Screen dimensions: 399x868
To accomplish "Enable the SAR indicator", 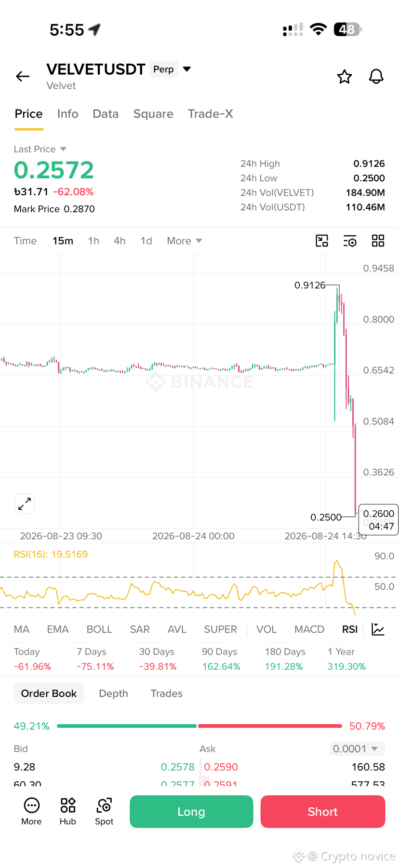I will pos(140,629).
